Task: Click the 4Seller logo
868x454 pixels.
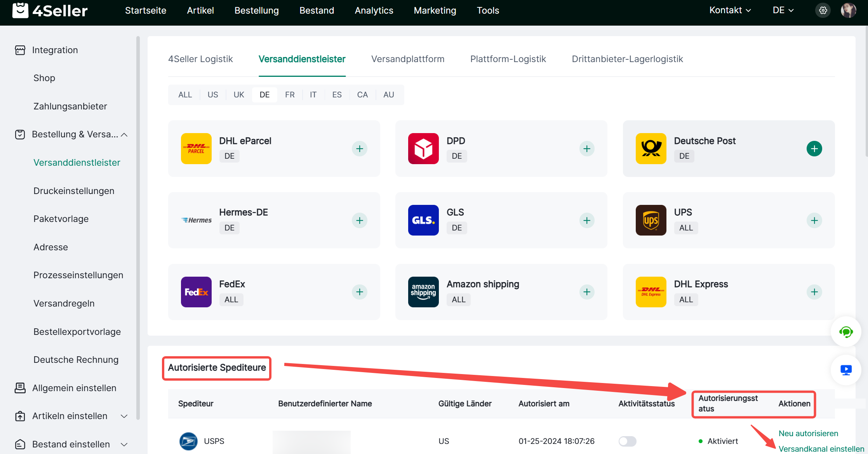Action: [50, 10]
